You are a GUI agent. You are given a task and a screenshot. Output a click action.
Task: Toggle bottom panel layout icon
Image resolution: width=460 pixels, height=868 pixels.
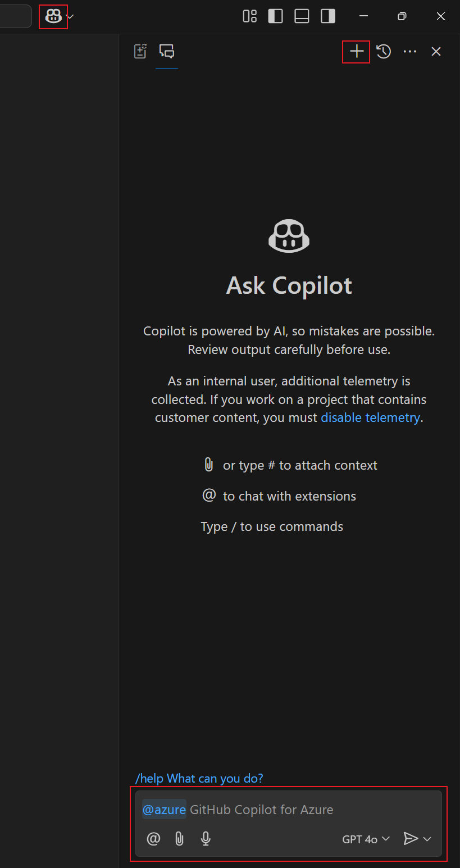[x=302, y=16]
